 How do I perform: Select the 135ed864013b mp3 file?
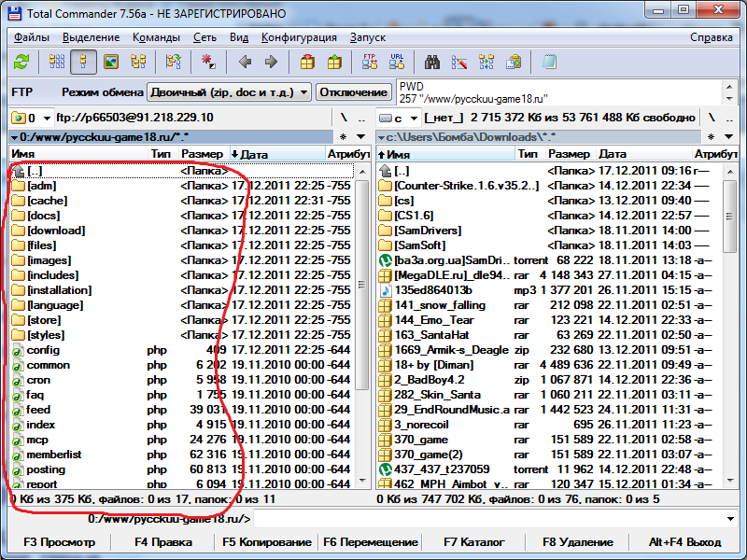click(x=549, y=290)
